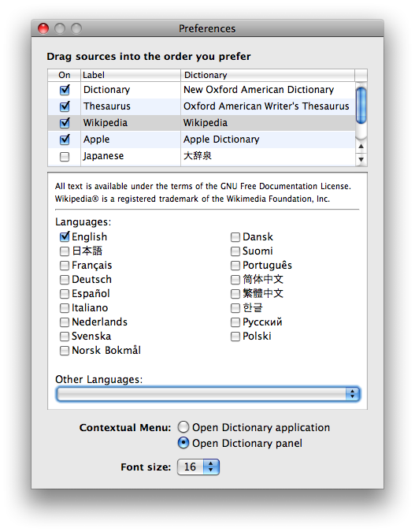The height and width of the screenshot is (532, 415).
Task: Enable the Norsk Bokmål language checkbox
Action: click(x=65, y=351)
